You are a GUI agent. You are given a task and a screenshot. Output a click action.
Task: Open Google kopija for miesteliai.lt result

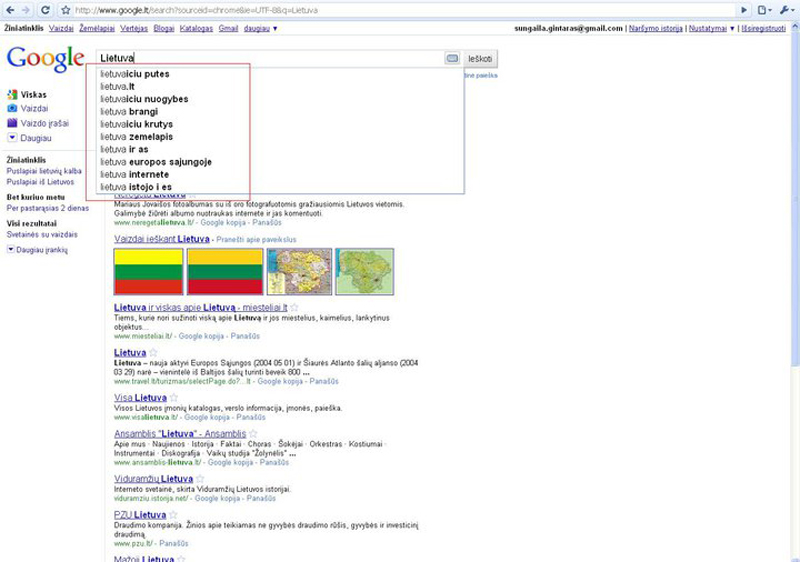201,336
